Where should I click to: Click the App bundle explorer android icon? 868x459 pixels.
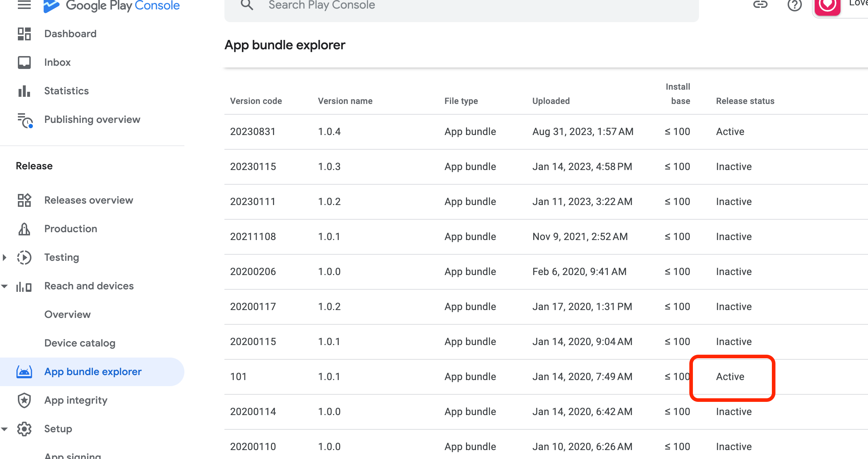pyautogui.click(x=24, y=372)
